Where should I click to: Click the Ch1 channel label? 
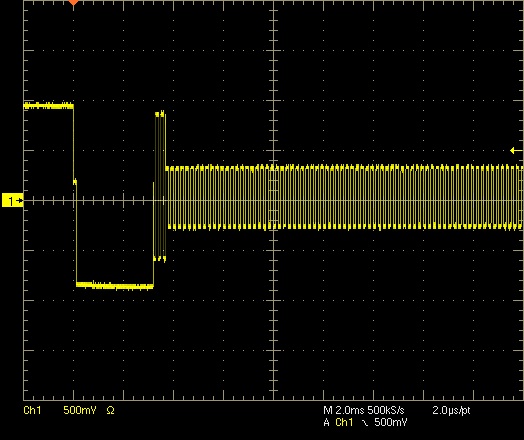pos(32,410)
